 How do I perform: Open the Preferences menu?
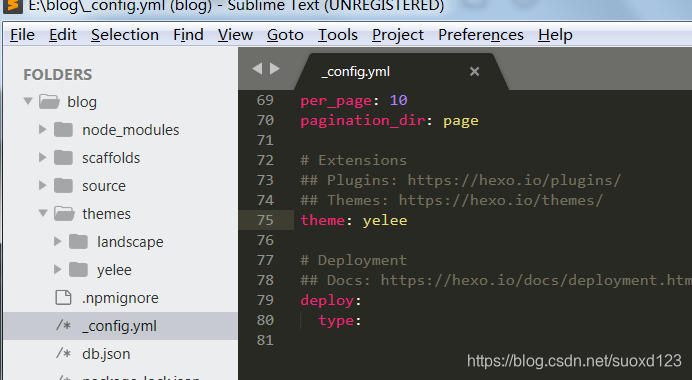pos(481,34)
